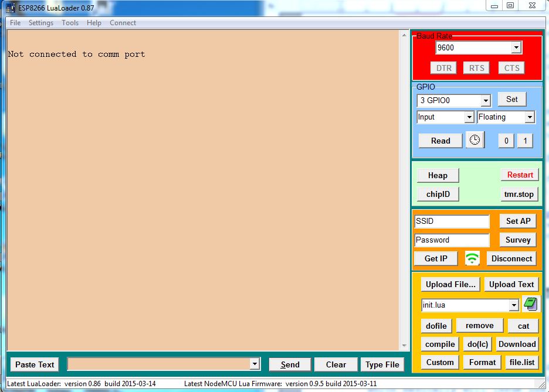Viewport: 549px width, 392px height.
Task: Set GPIO pin output to 1
Action: tap(525, 141)
